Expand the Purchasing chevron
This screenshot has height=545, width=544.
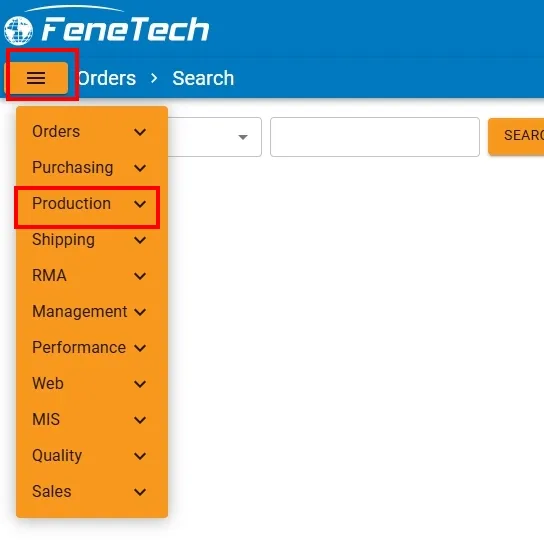coord(140,168)
